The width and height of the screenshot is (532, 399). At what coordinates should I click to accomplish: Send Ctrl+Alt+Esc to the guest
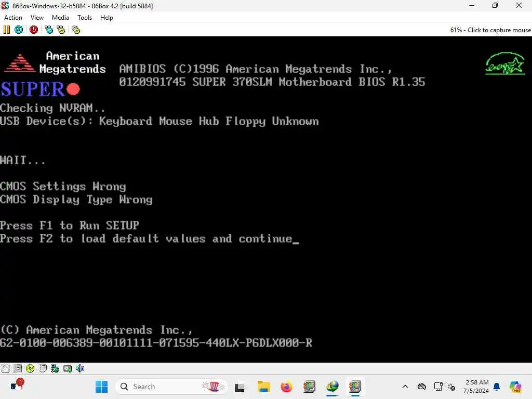[61, 30]
